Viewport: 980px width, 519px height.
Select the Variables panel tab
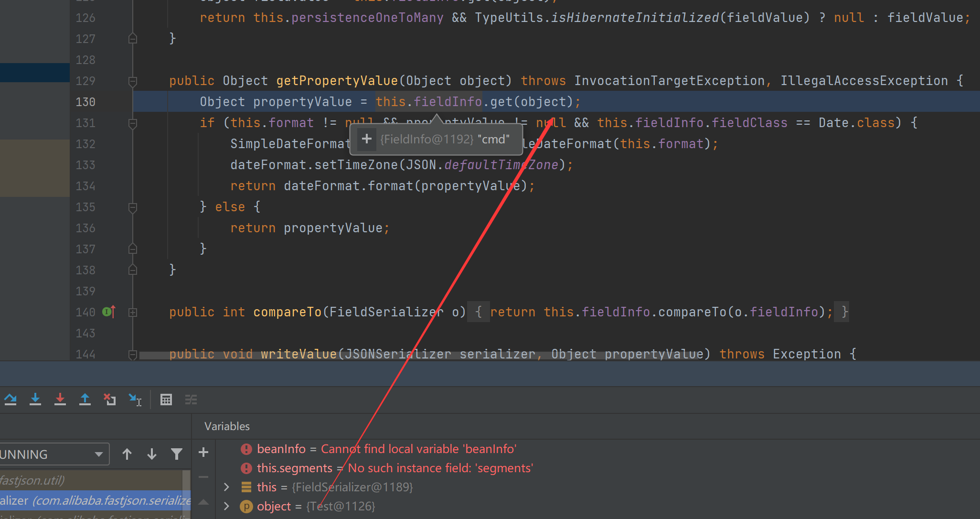pos(227,426)
